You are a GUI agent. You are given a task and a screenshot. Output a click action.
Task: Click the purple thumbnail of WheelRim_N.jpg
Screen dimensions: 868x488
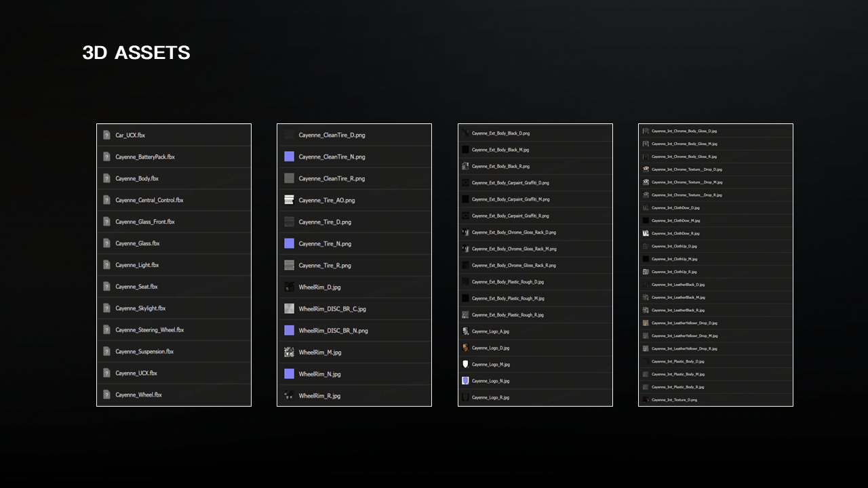[x=289, y=373]
